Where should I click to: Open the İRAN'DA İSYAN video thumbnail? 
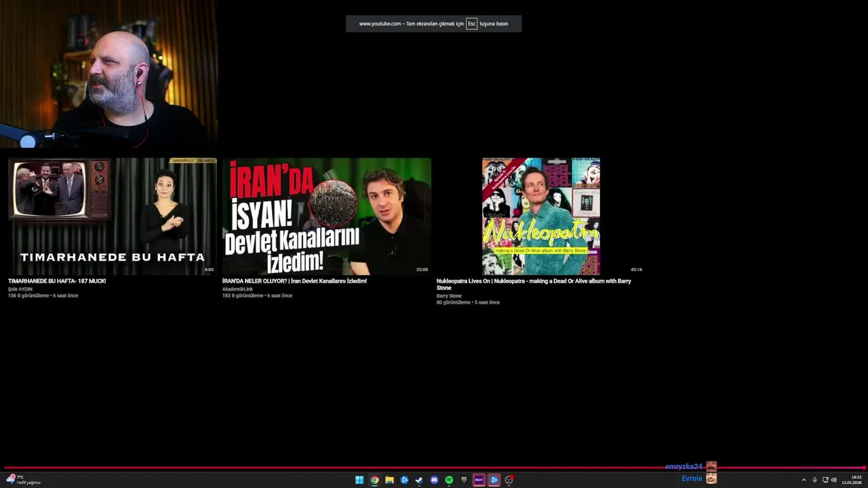pos(327,216)
